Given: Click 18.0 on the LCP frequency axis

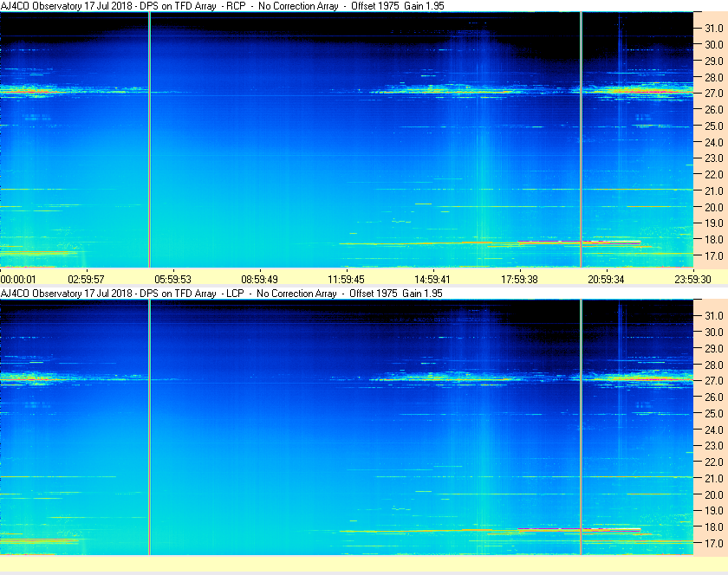Looking at the screenshot, I should (x=714, y=527).
